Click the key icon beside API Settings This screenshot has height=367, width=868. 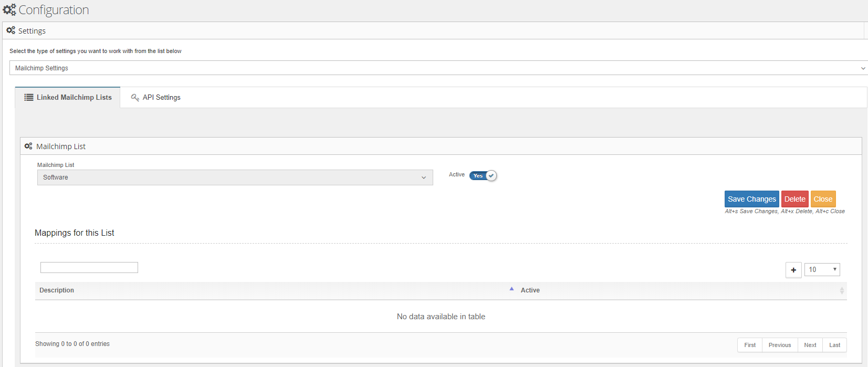click(135, 98)
